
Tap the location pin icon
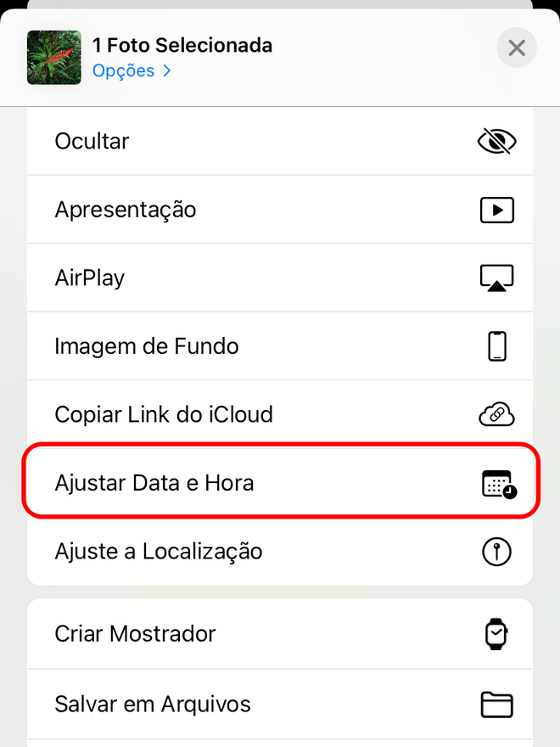496,552
